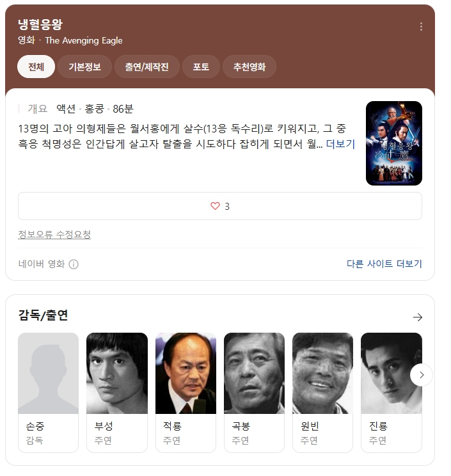
Task: Expand the synopsis with 더보기
Action: click(x=340, y=144)
